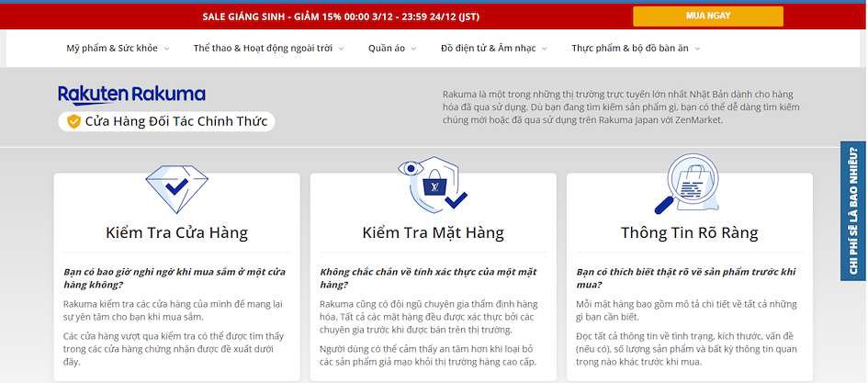This screenshot has height=383, width=868.
Task: Expand chevron beside Đồ điện tử & Âm nhạc
Action: coord(544,49)
